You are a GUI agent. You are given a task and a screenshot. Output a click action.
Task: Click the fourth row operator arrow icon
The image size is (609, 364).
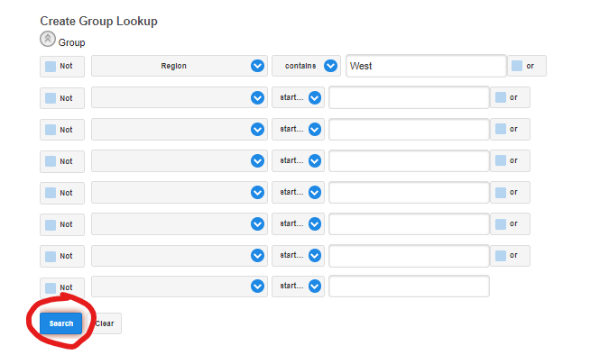[x=315, y=160]
